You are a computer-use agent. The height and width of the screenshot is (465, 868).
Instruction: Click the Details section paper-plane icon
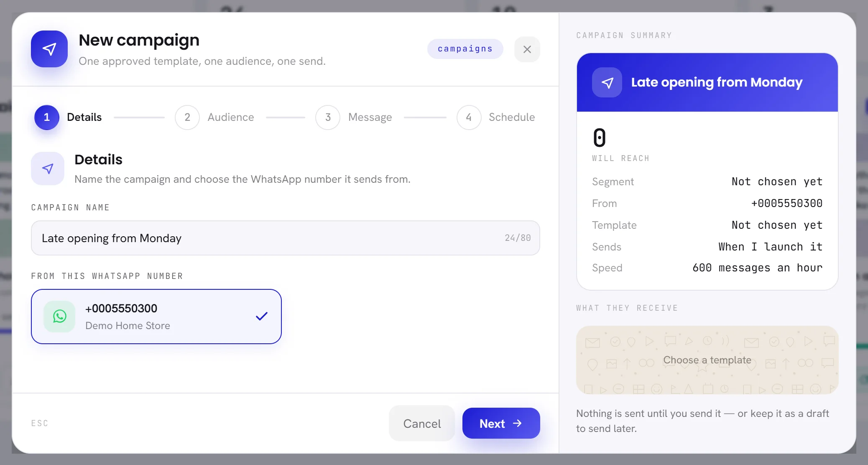[x=48, y=169]
